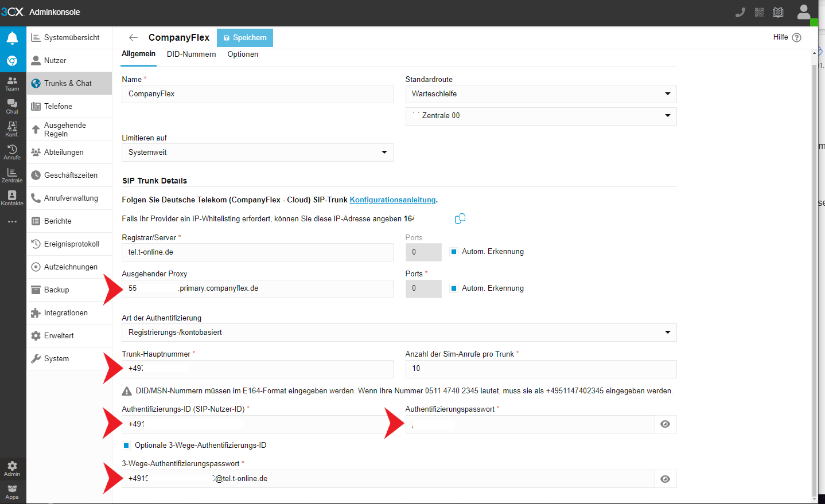
Task: Switch to Optionen tab
Action: pos(243,54)
